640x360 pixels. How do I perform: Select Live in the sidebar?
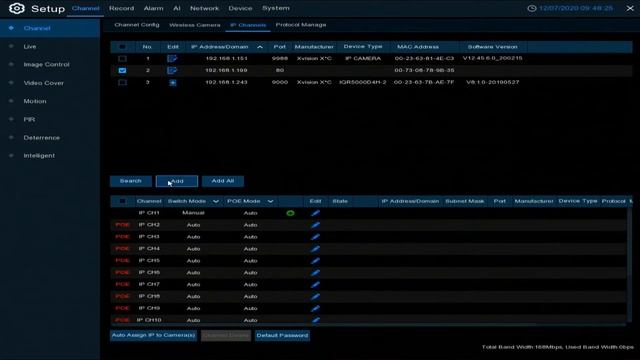click(30, 47)
